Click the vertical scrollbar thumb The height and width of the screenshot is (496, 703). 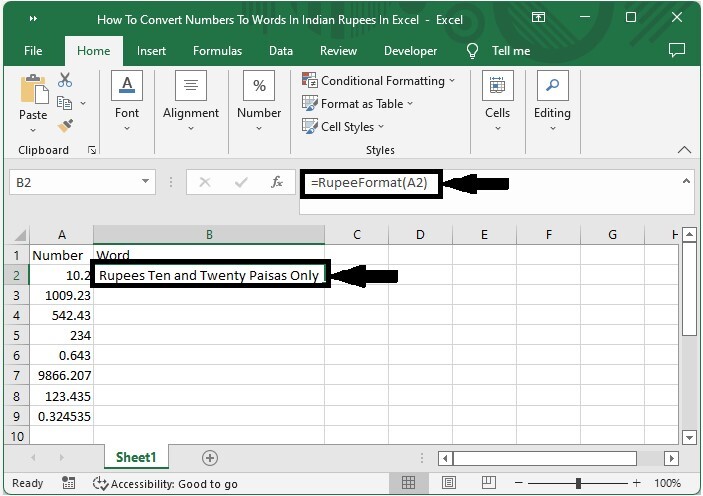[x=689, y=289]
